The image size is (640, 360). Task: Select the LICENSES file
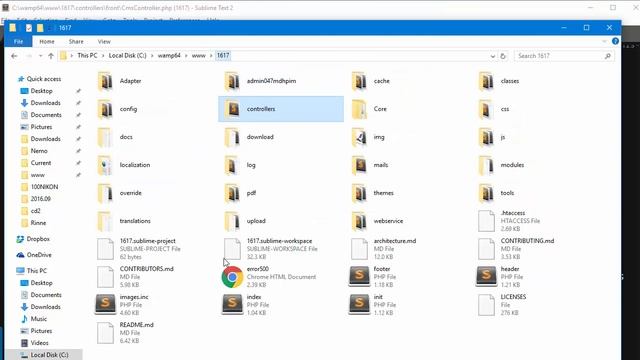tap(502, 304)
